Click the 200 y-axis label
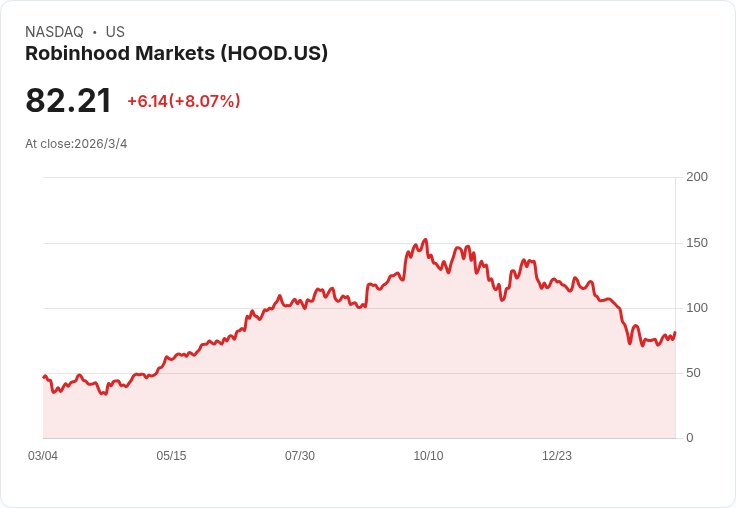This screenshot has width=736, height=508. (697, 177)
